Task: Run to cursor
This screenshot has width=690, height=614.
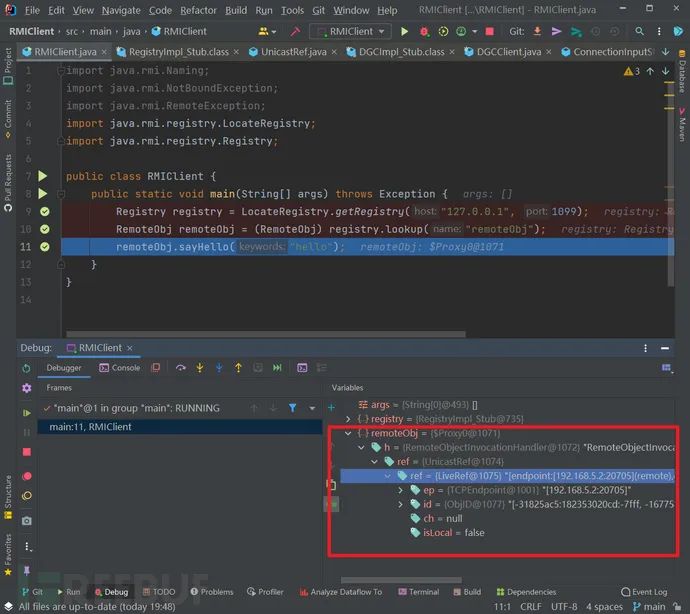Action: 277,368
